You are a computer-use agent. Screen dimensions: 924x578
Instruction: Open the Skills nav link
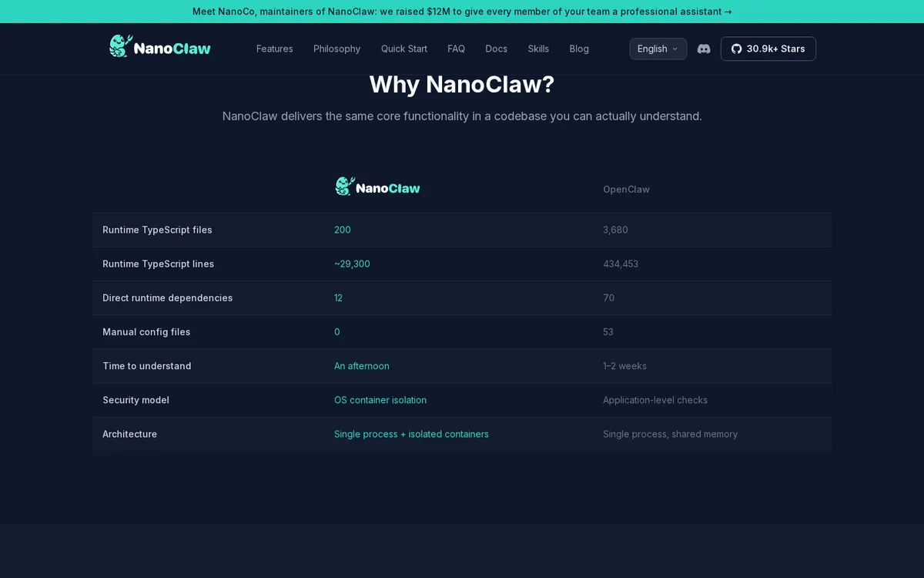tap(538, 49)
